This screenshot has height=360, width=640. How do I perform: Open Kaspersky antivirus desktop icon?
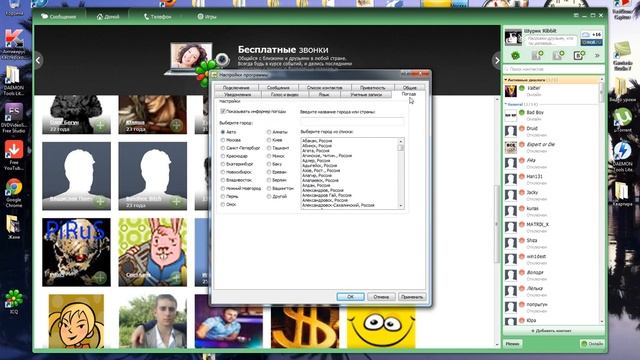point(13,44)
